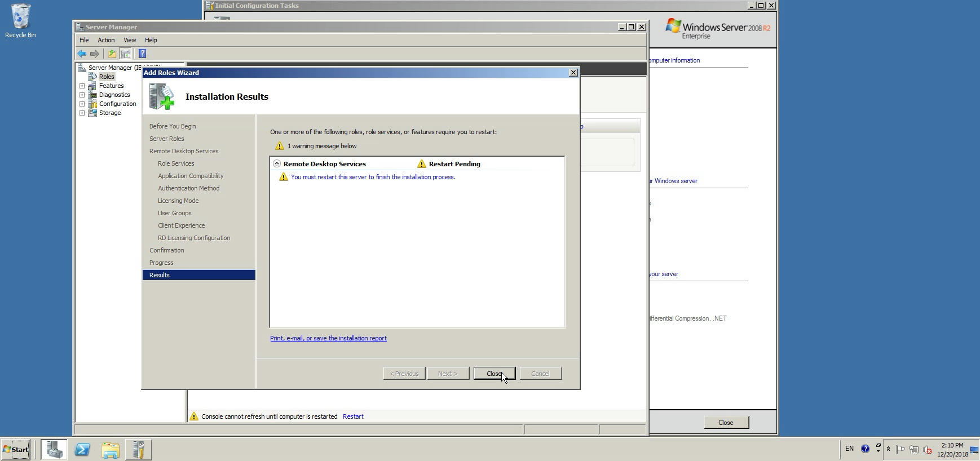Toggle the Show/Hide Console Tree toolbar icon
This screenshot has height=461, width=980.
(x=126, y=54)
